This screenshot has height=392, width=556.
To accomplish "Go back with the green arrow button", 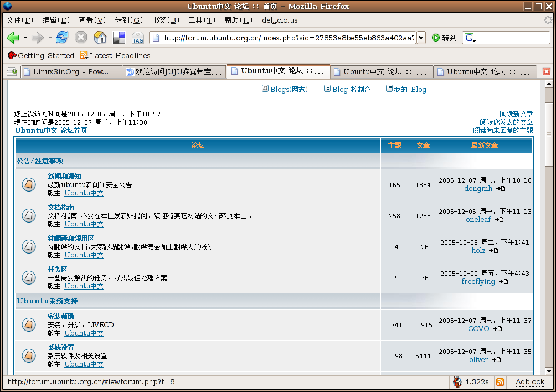I will pyautogui.click(x=13, y=37).
